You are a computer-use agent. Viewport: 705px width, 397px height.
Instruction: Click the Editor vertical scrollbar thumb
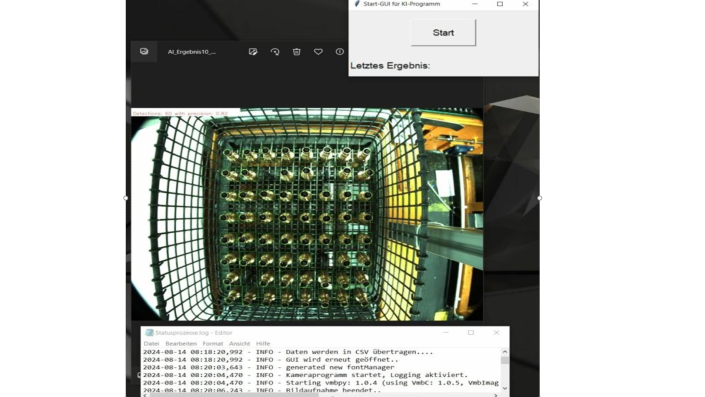pos(504,360)
